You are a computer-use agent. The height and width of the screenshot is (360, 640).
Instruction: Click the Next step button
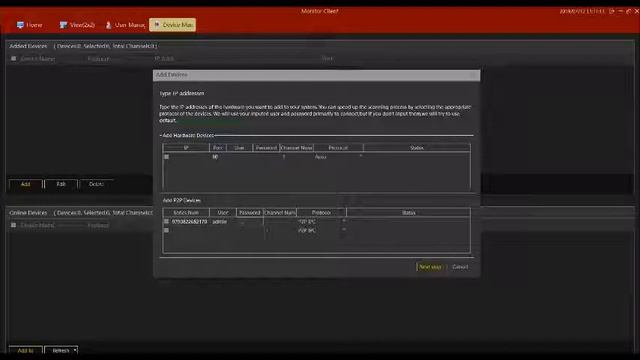pyautogui.click(x=430, y=267)
